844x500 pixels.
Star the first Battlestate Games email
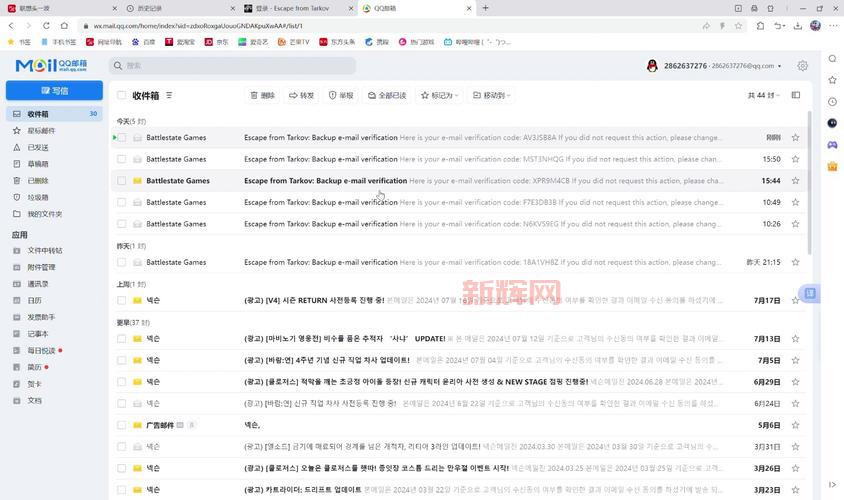coord(795,137)
